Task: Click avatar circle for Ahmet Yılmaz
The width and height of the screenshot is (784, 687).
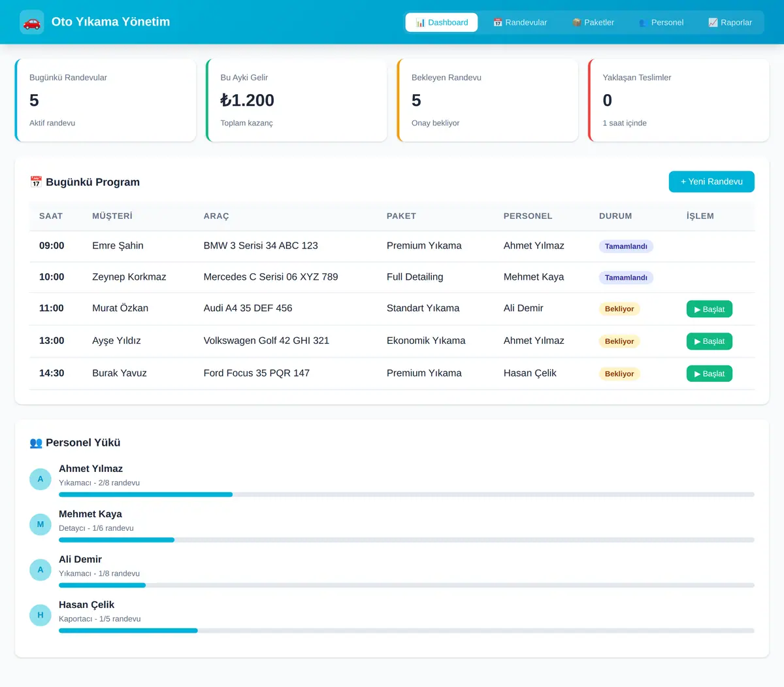Action: (x=41, y=479)
